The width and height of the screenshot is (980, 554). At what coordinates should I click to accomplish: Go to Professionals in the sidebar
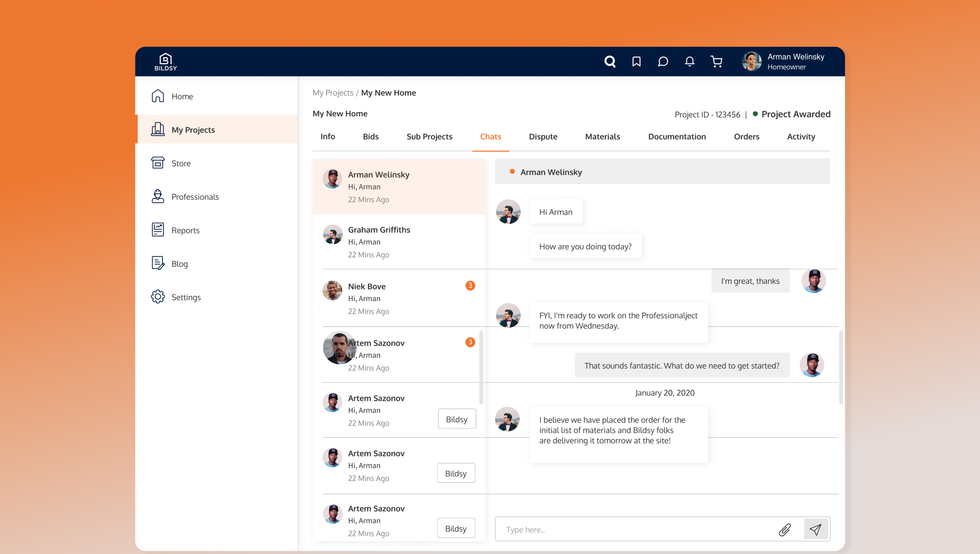click(195, 197)
